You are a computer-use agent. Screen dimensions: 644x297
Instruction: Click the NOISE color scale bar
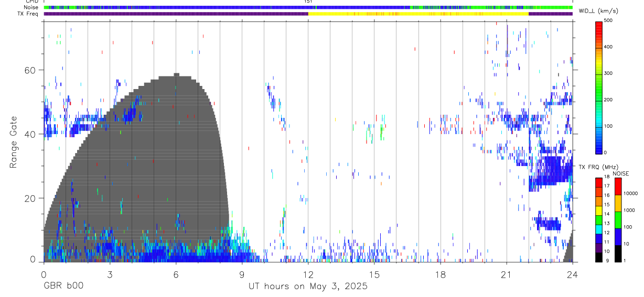point(618,219)
